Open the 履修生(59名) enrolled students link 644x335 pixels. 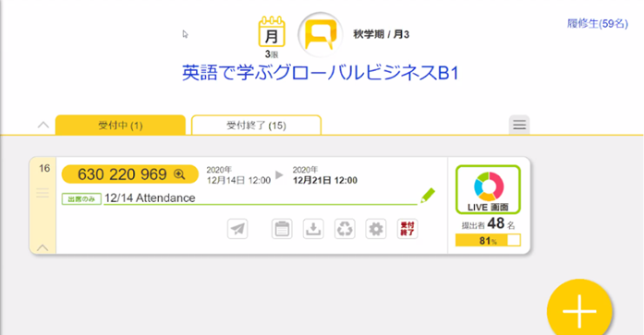tap(597, 24)
